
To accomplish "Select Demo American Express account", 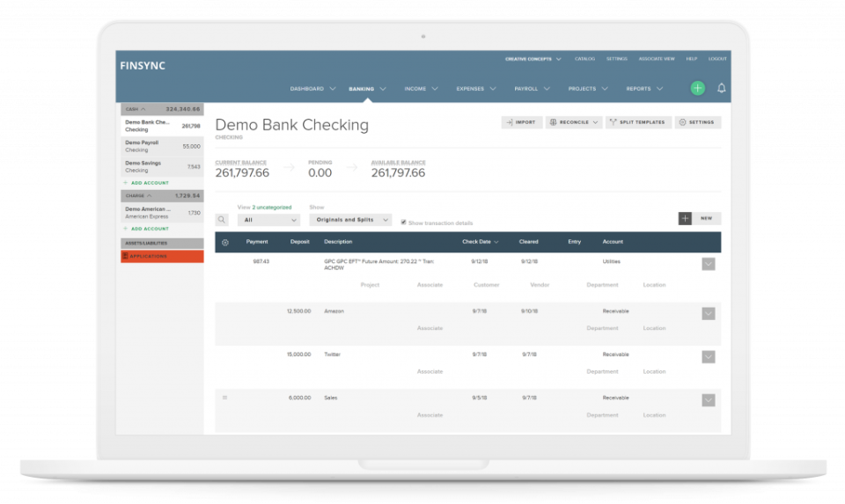I will 162,213.
